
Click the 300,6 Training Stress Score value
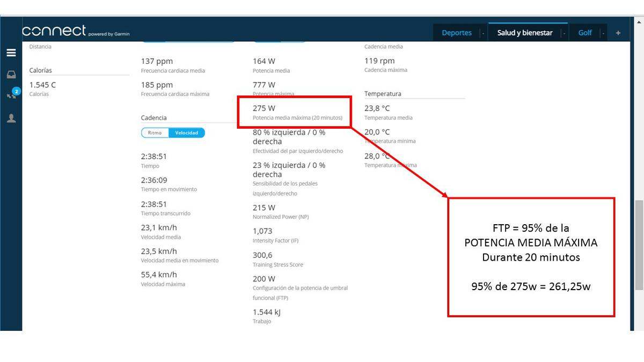(262, 255)
